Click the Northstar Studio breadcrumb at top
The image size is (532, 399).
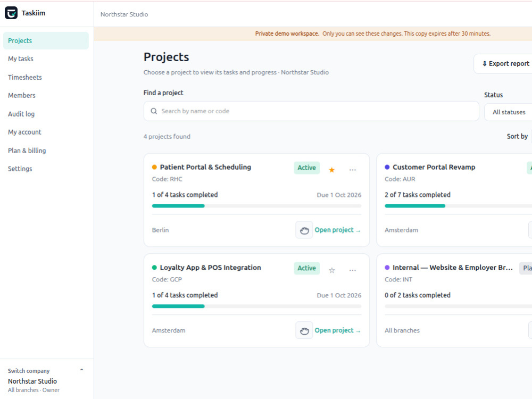124,14
